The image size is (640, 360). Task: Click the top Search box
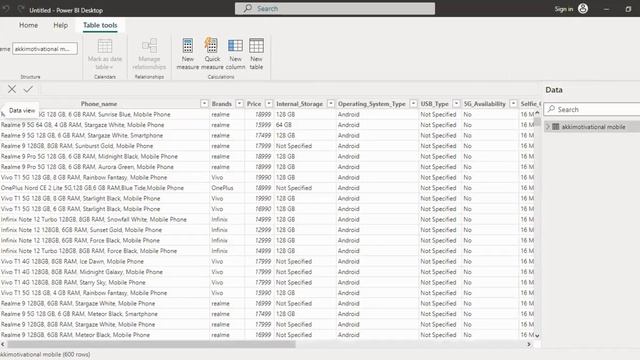click(335, 9)
